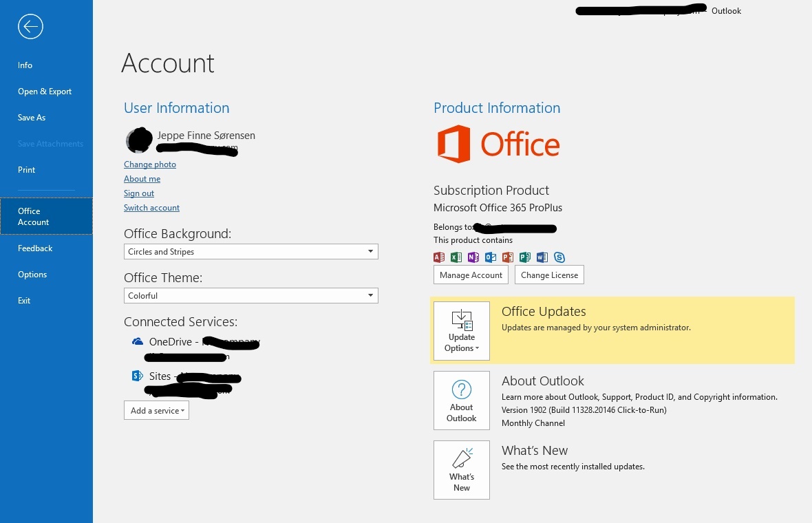Sign out of the current user account
The width and height of the screenshot is (812, 523).
[x=138, y=193]
